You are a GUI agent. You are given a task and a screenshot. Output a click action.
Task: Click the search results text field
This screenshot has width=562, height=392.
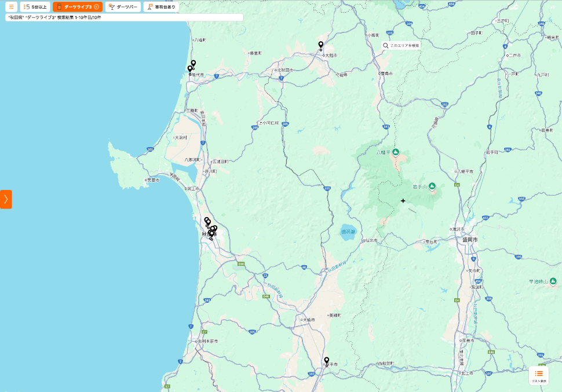click(124, 17)
